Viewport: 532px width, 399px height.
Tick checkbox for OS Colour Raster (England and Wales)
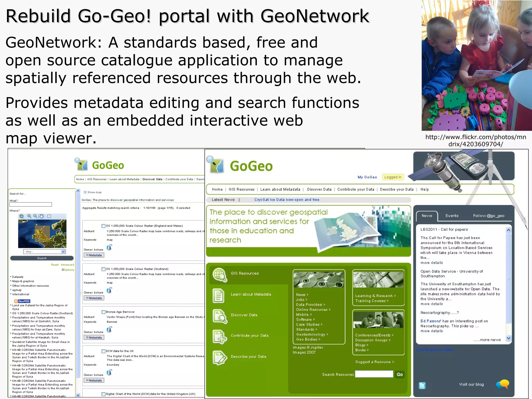pos(103,226)
